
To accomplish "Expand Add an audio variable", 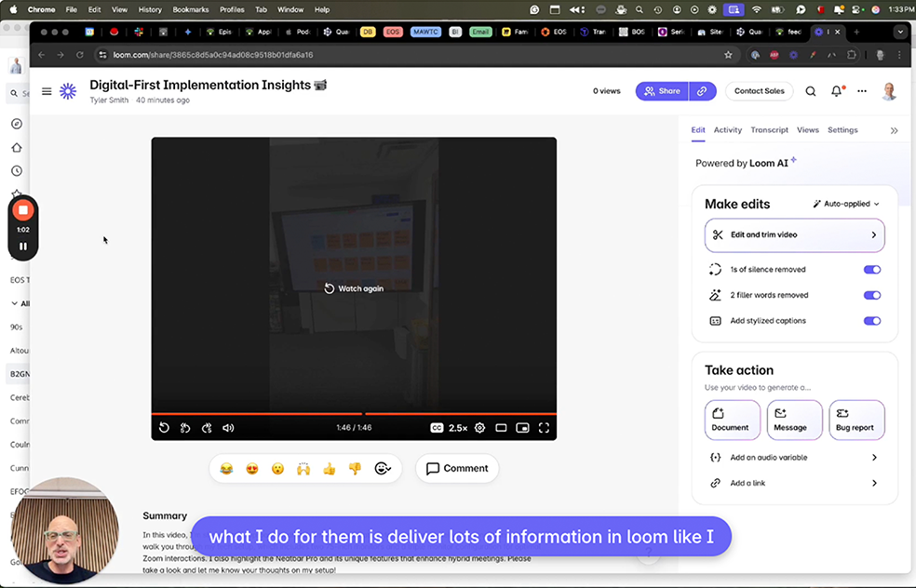I will click(x=794, y=458).
